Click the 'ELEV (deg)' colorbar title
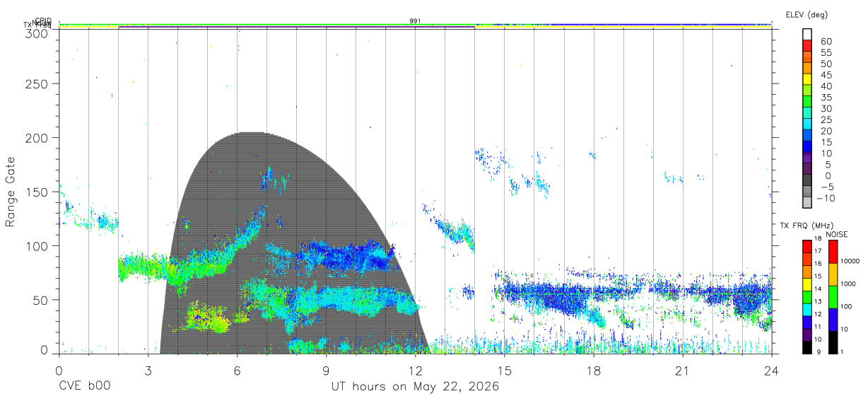 (x=807, y=15)
